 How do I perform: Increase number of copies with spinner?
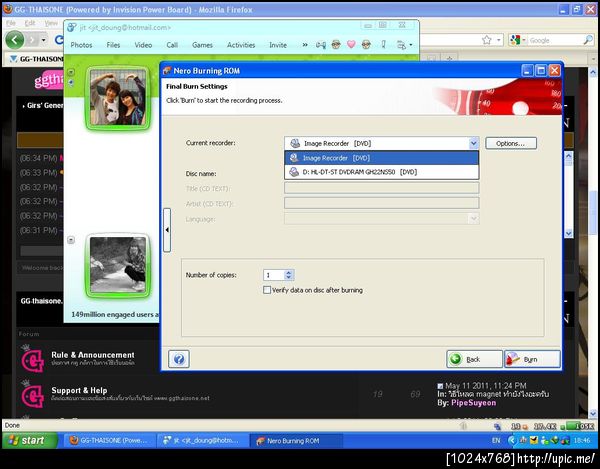(x=289, y=272)
